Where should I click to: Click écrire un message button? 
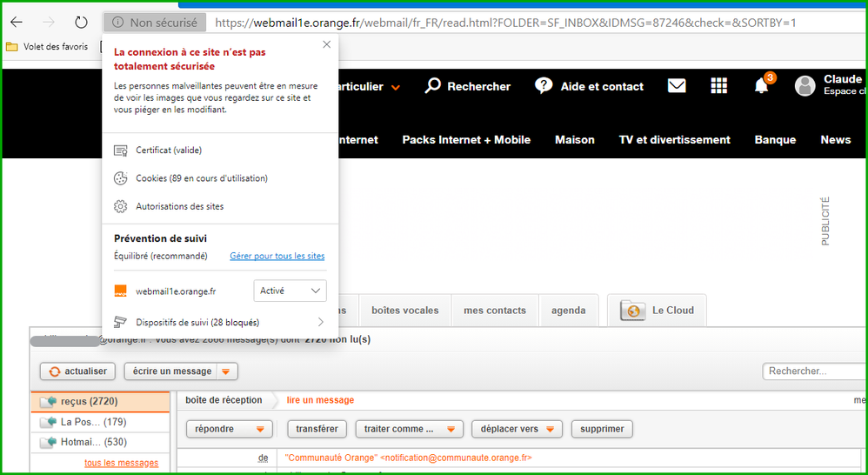click(x=171, y=371)
